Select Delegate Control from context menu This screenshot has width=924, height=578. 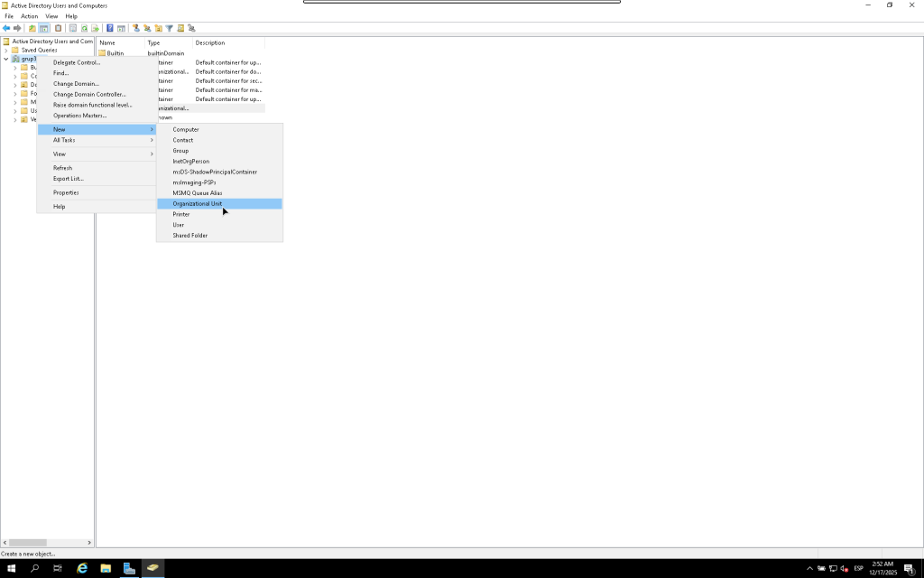(77, 62)
